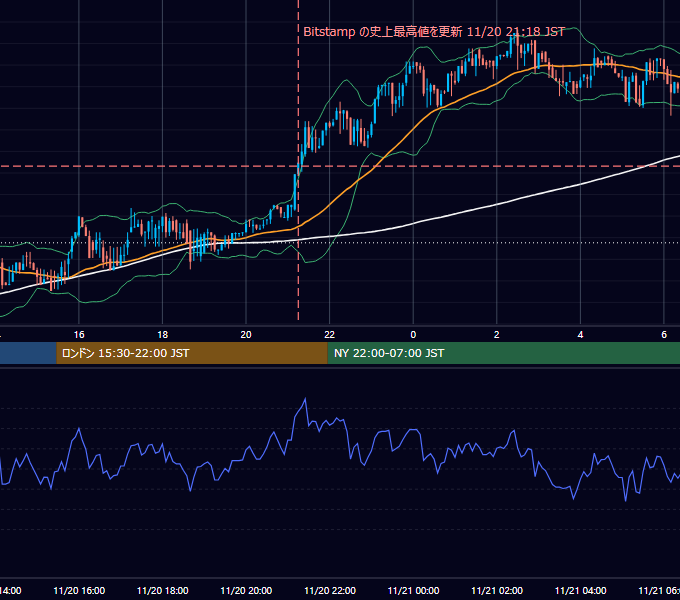The image size is (680, 600).
Task: Select the NY 22:00-07:00 JST session bar
Action: (503, 353)
